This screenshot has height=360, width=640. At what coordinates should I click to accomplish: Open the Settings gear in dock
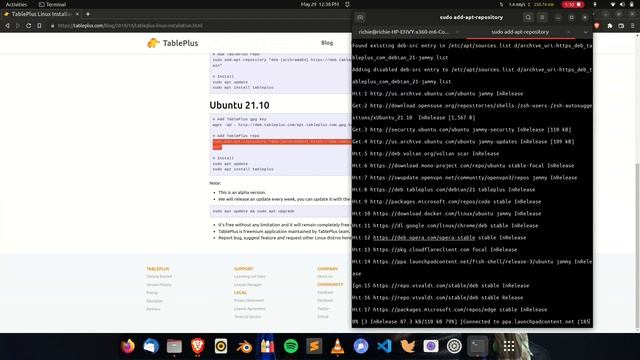[x=454, y=346]
